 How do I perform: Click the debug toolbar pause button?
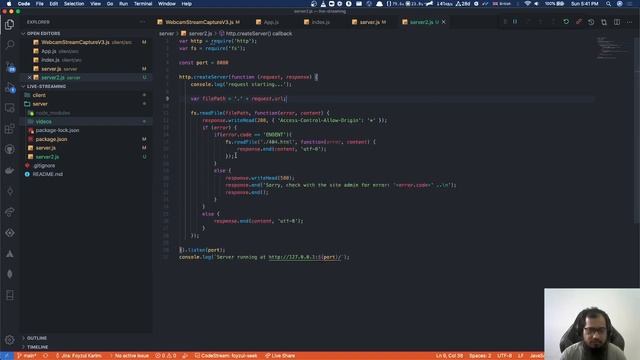[515, 22]
